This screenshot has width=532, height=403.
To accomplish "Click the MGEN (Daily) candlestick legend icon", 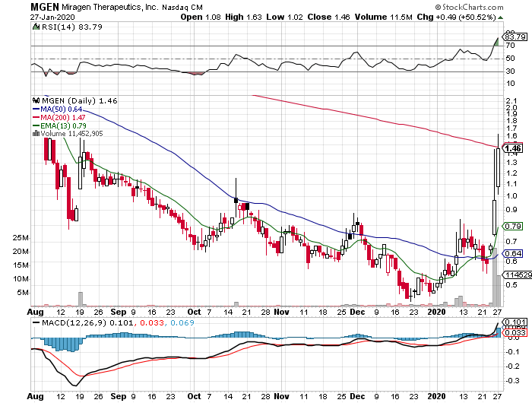I will (x=34, y=100).
